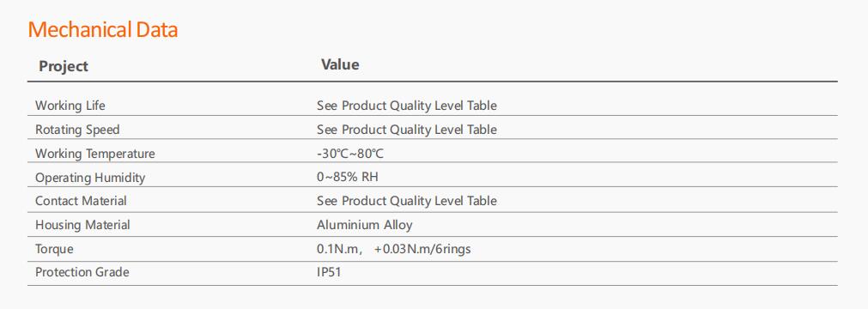Image resolution: width=868 pixels, height=309 pixels.
Task: Click Contact Material's Product Quality Level Table value
Action: tap(407, 201)
